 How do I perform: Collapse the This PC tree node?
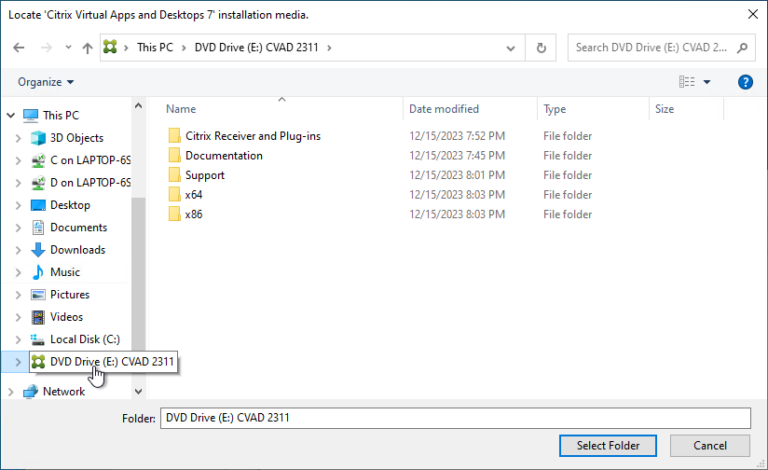[x=10, y=115]
